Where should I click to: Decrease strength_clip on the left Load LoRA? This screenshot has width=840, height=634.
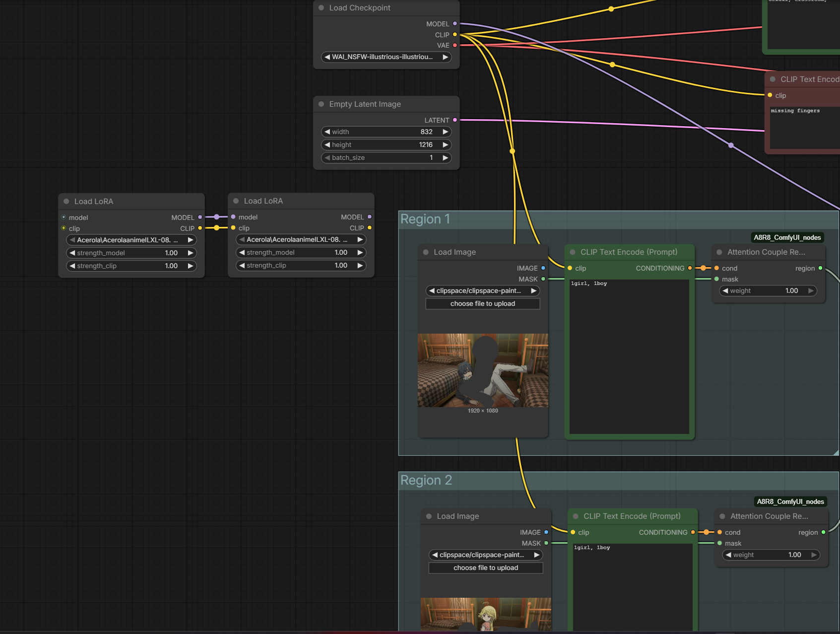point(72,266)
